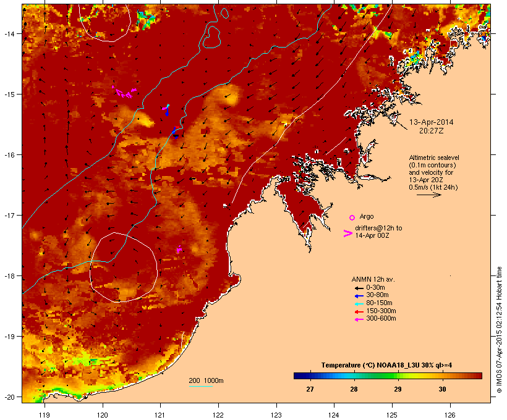
Task: Click the blue 30-80m legend arrow
Action: (359, 296)
